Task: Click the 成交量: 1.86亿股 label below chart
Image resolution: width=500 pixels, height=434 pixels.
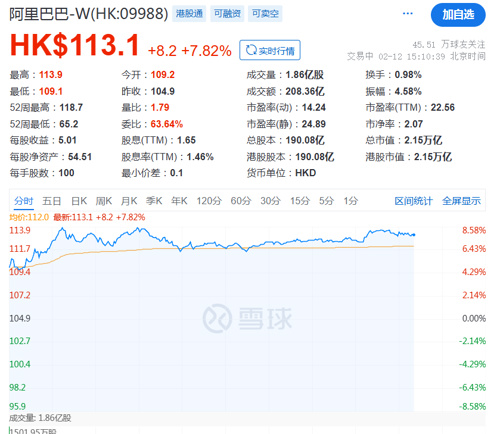Action: 40,418
